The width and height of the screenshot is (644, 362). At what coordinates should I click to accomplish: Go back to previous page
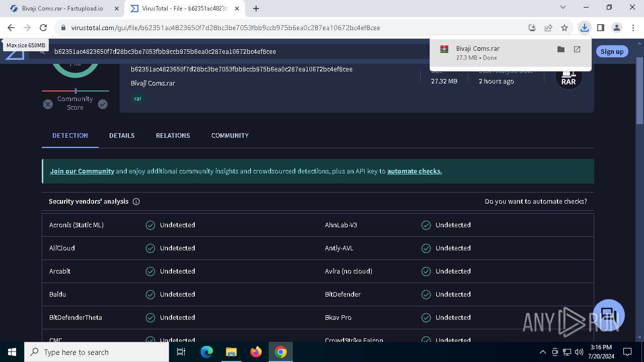click(x=11, y=28)
